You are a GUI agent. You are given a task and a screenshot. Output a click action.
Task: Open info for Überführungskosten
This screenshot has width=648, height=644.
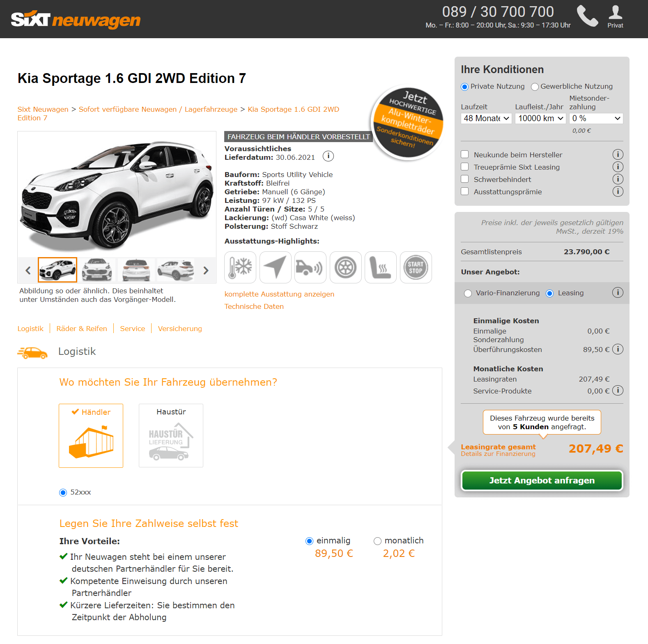(618, 349)
